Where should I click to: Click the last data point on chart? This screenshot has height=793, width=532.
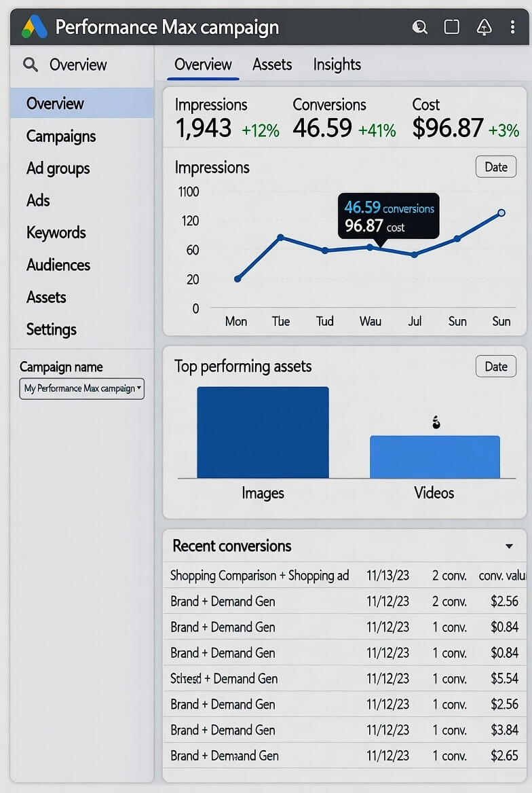tap(501, 213)
